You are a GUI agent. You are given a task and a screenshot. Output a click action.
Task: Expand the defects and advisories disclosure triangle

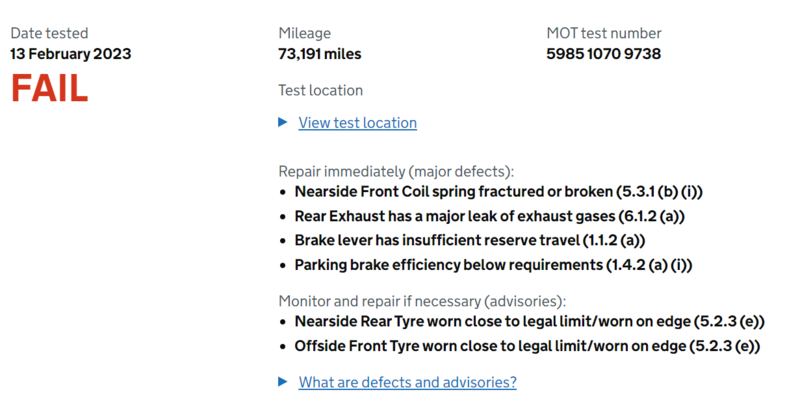pos(283,382)
